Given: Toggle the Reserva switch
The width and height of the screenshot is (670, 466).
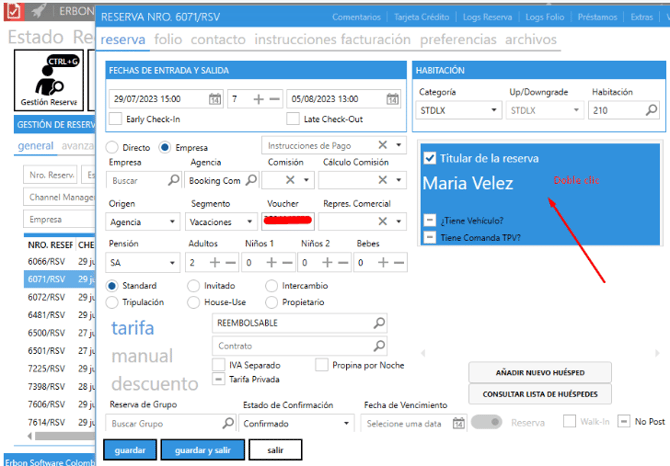Looking at the screenshot, I should [x=487, y=422].
